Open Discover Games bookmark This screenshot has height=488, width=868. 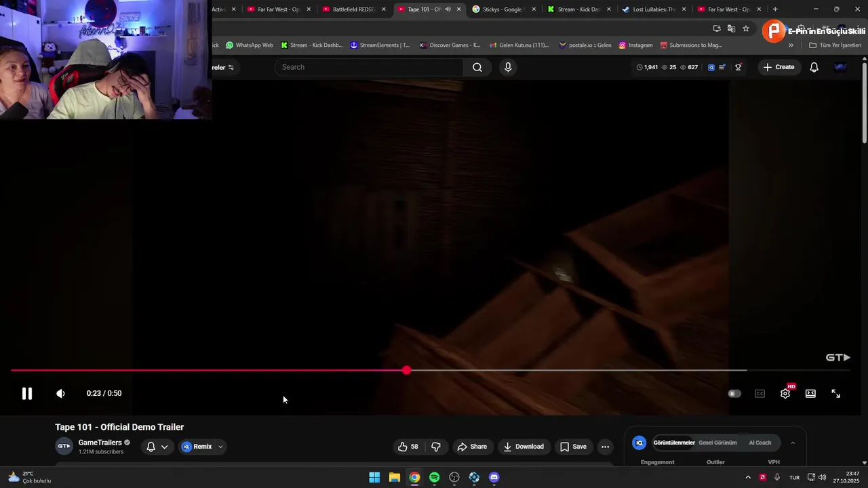(450, 45)
